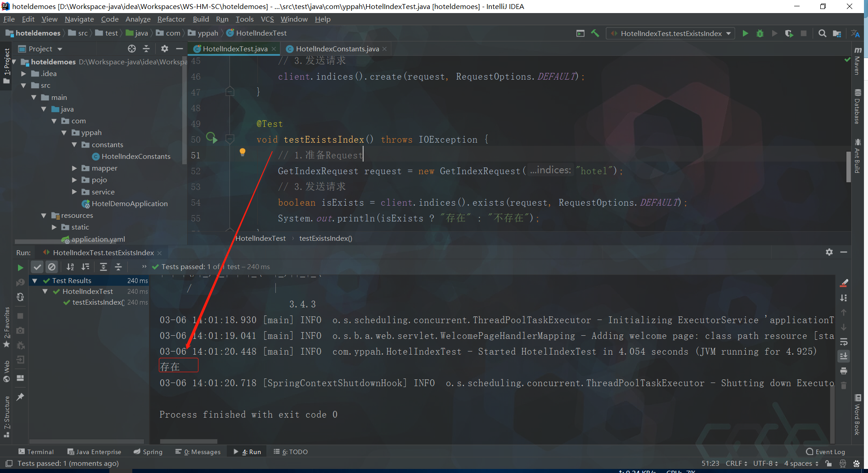Open the TODO tool window
Screen dimensions: 868x473
click(291, 452)
